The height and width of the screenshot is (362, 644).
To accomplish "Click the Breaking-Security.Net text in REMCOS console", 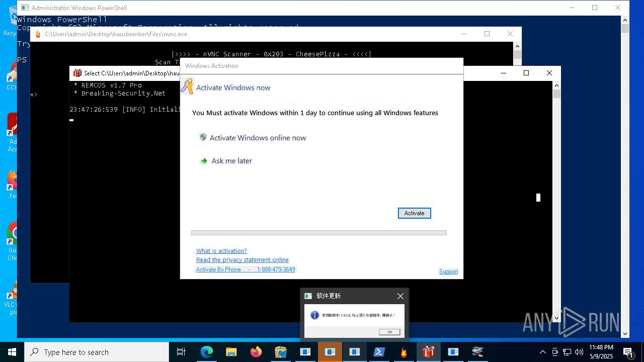I will (x=123, y=93).
